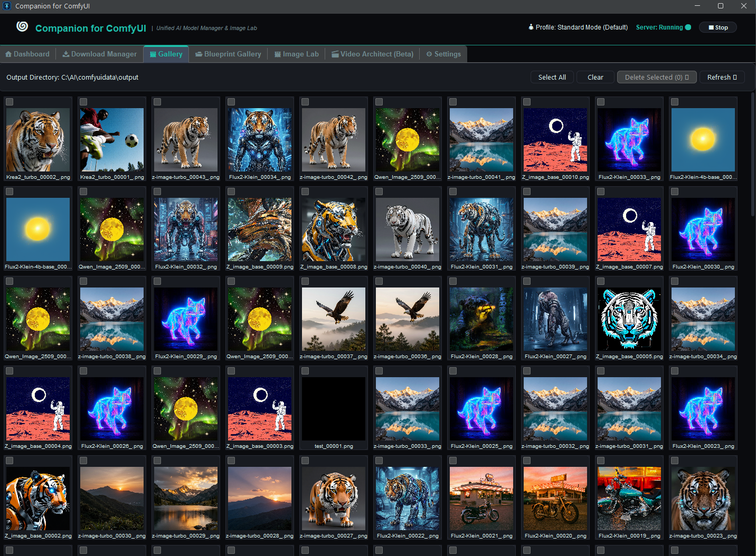Go to the Blueprint Gallery tab
The image size is (756, 556).
[228, 54]
